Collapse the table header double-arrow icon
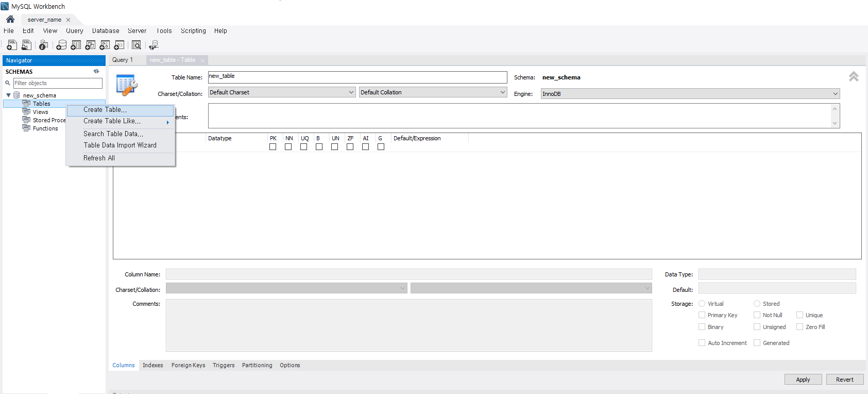 (854, 77)
